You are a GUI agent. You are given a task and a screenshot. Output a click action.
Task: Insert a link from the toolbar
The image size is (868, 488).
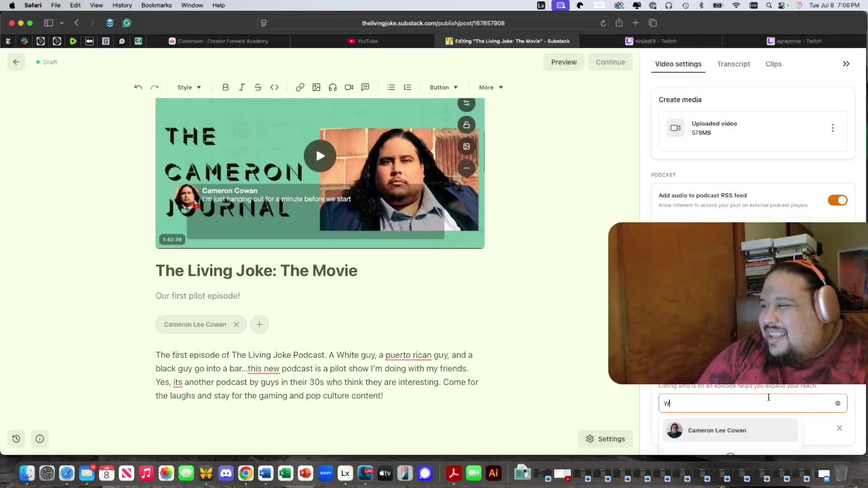(x=300, y=87)
